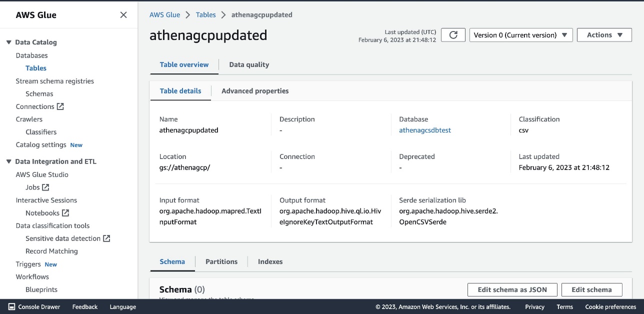Click the athenagcpupdated value under Name
The image size is (644, 314).
coord(189,130)
